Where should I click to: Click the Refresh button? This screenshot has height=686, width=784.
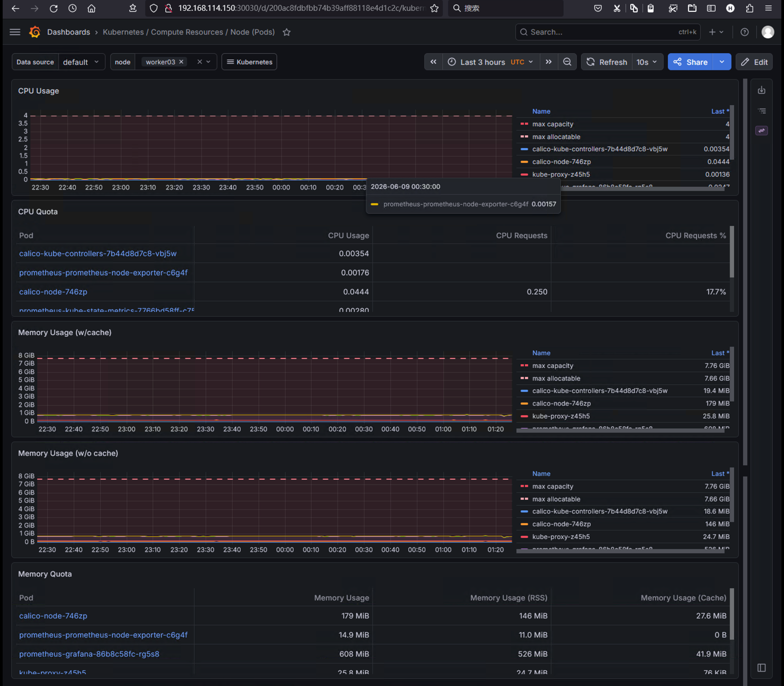607,62
